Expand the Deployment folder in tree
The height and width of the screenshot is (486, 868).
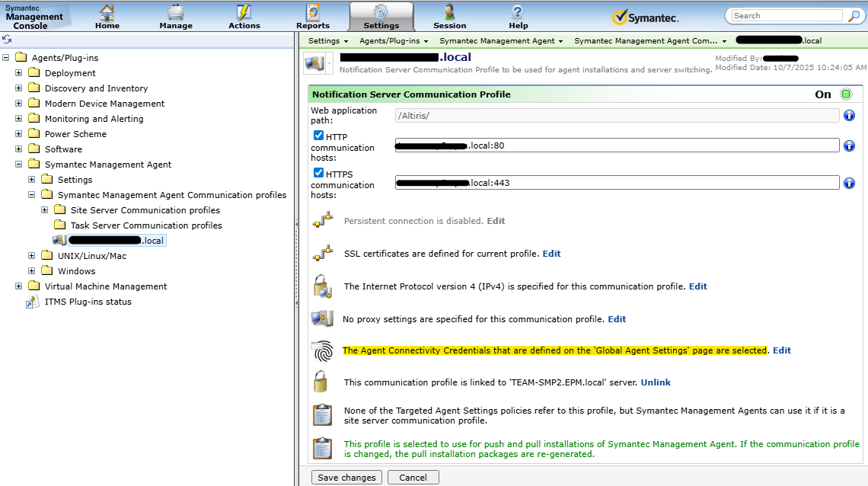point(19,73)
